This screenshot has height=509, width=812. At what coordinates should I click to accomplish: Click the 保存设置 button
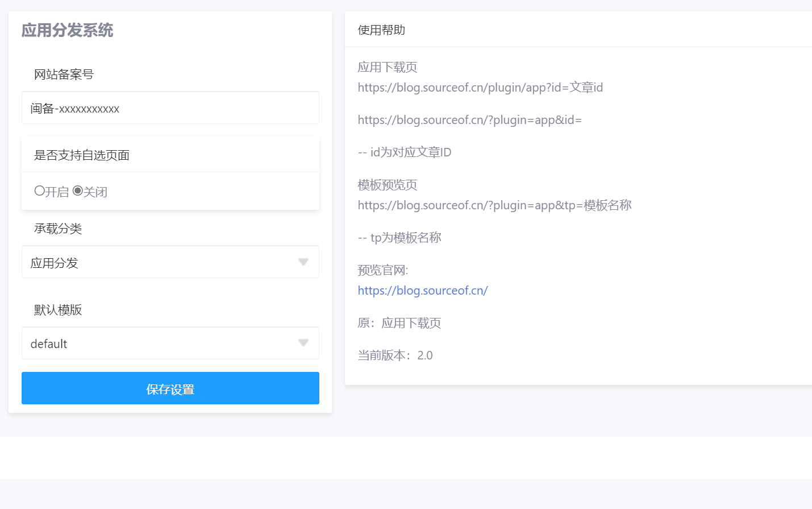click(x=170, y=388)
